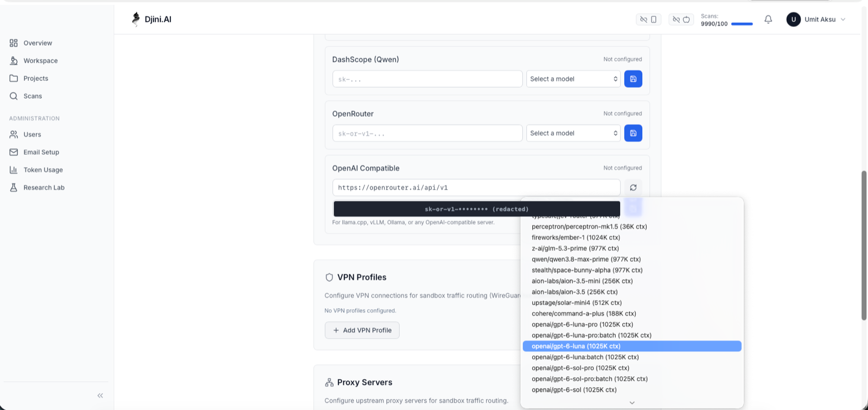868x410 pixels.
Task: Open the OpenRouter model selector
Action: [x=573, y=133]
